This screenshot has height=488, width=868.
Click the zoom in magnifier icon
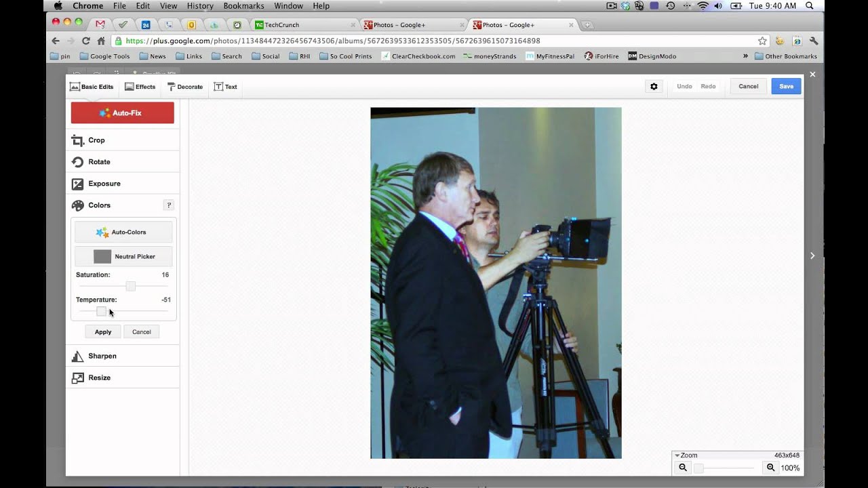(x=770, y=468)
